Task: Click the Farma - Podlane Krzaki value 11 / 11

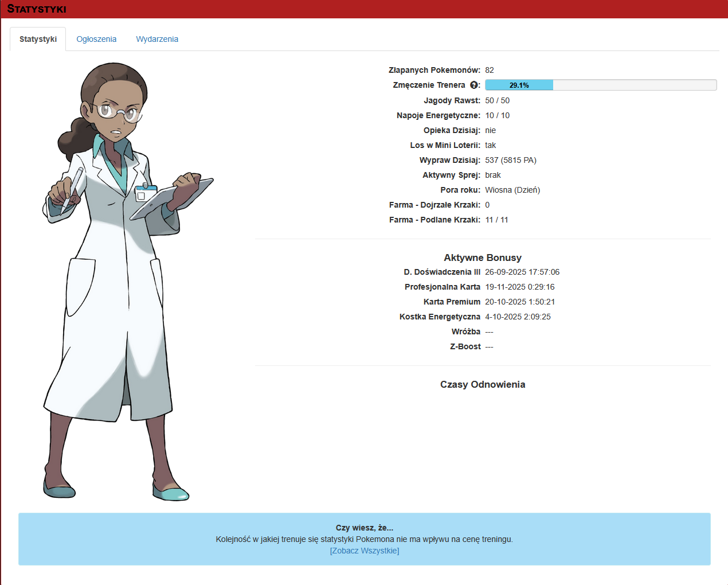Action: click(x=496, y=220)
